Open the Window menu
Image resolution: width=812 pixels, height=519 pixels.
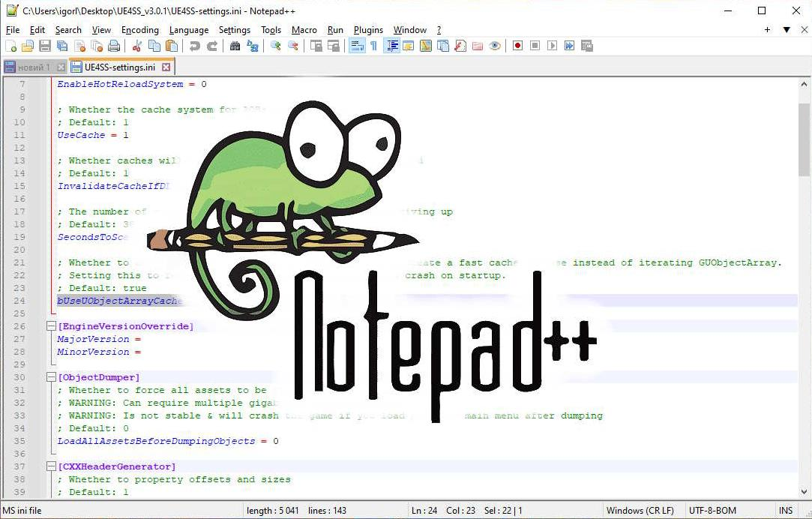point(409,30)
